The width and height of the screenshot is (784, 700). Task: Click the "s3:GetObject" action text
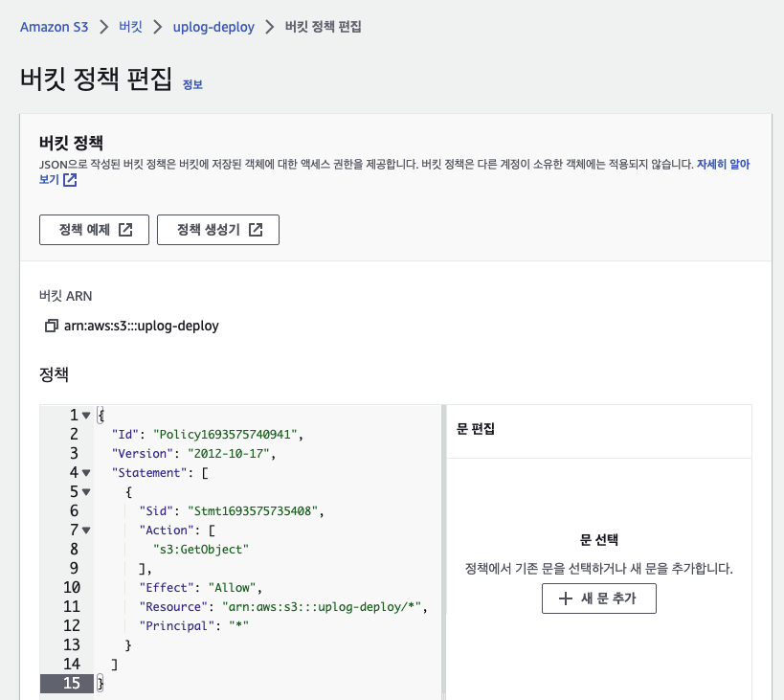pyautogui.click(x=200, y=550)
